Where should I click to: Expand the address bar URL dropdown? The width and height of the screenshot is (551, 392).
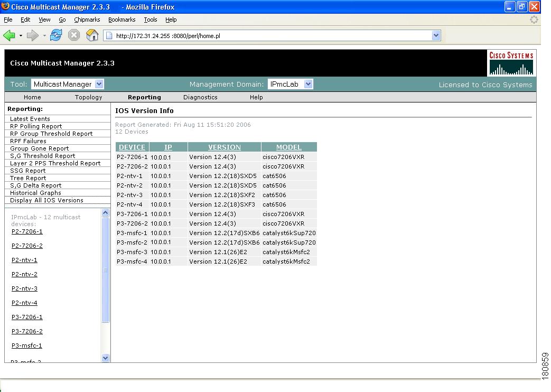pos(436,35)
